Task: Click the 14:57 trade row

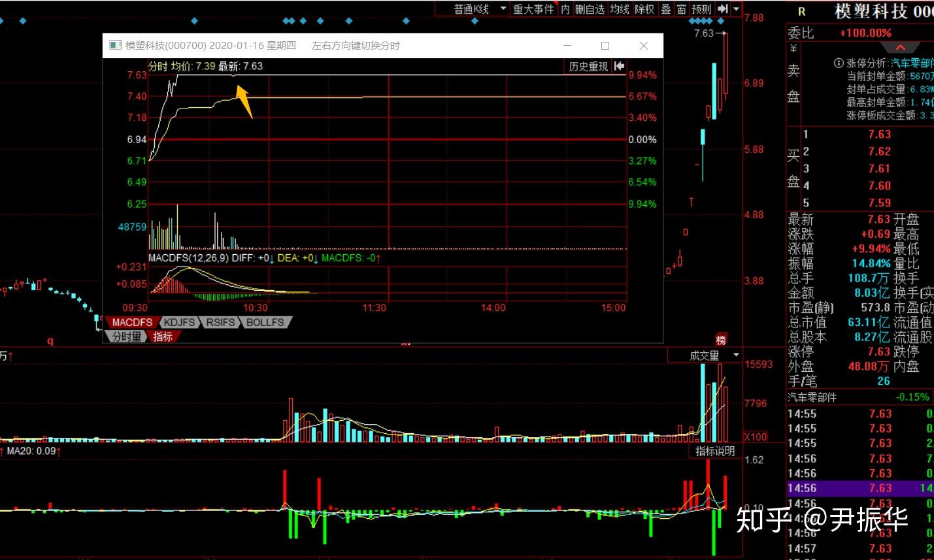Action: click(x=860, y=548)
